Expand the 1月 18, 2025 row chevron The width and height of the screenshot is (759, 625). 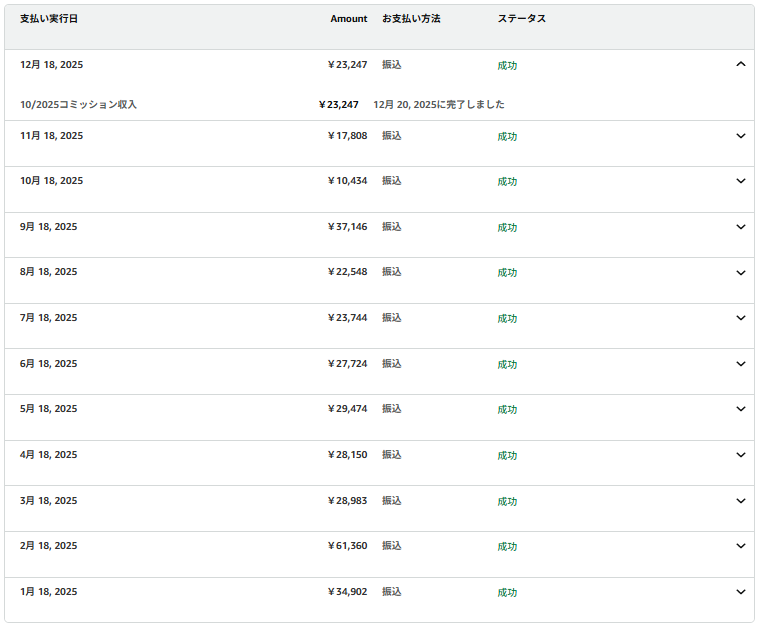tap(740, 592)
